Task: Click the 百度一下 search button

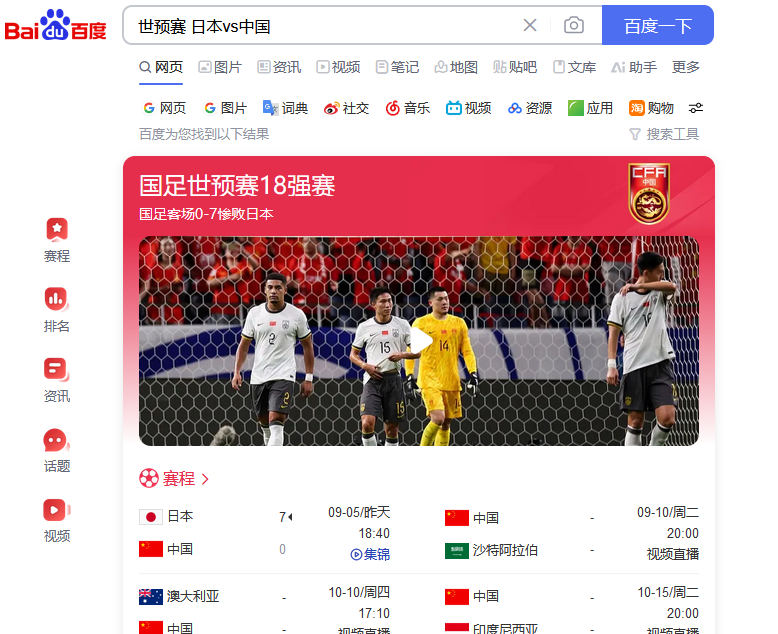Action: click(x=657, y=25)
